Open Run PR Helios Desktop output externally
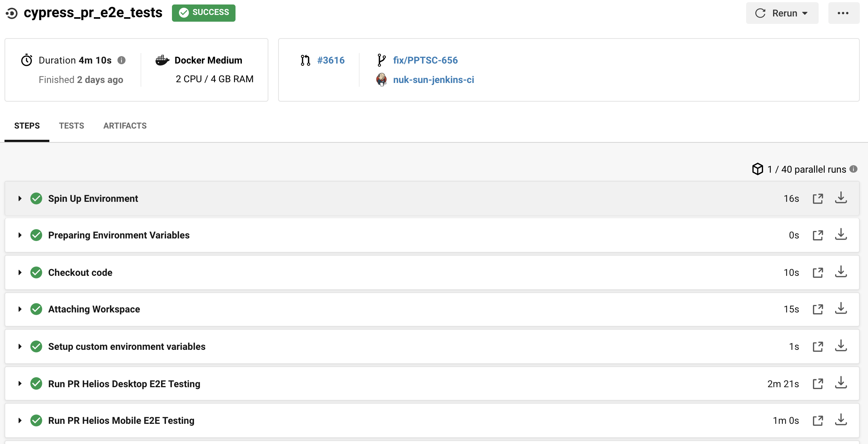868x444 pixels. tap(818, 384)
